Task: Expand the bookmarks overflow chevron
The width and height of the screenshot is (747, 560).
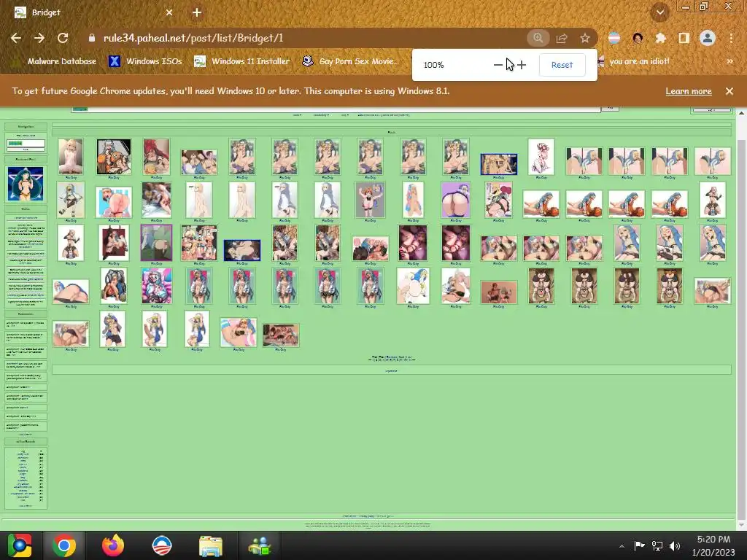Action: tap(729, 61)
